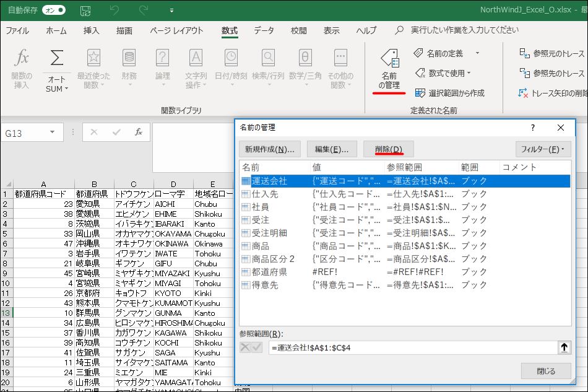Viewport: 588px width, 392px height.
Task: Open the 文字列操作 functions icon
Action: [196, 58]
